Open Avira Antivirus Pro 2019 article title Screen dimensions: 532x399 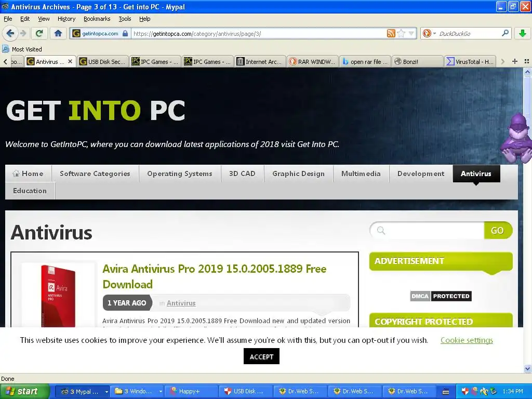pos(215,276)
